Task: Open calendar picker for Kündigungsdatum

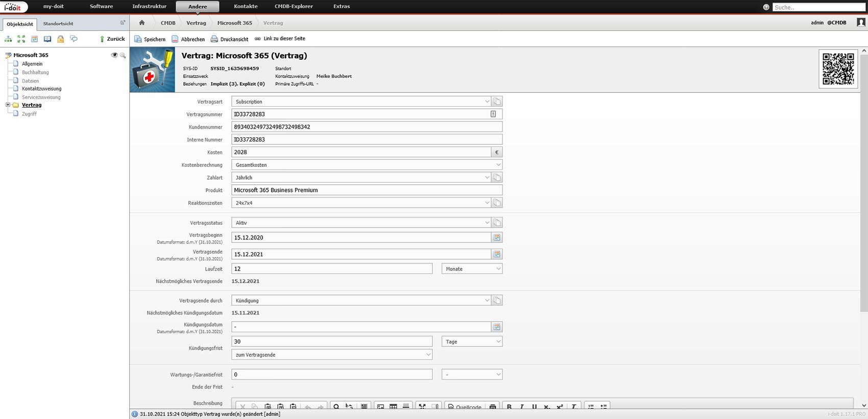Action: [x=497, y=327]
